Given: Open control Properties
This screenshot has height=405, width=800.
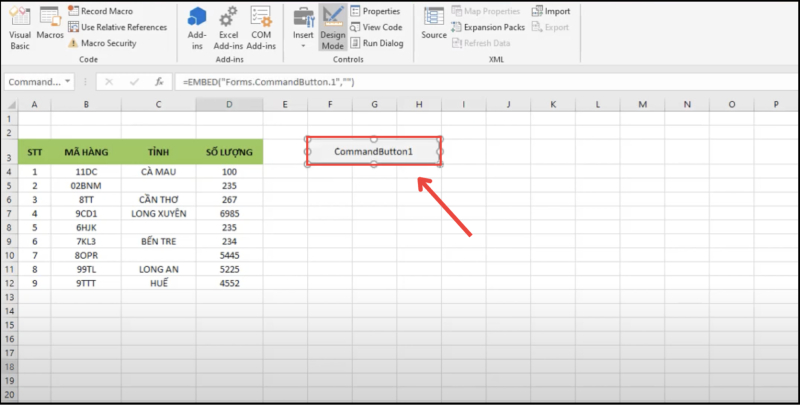Looking at the screenshot, I should pos(375,11).
